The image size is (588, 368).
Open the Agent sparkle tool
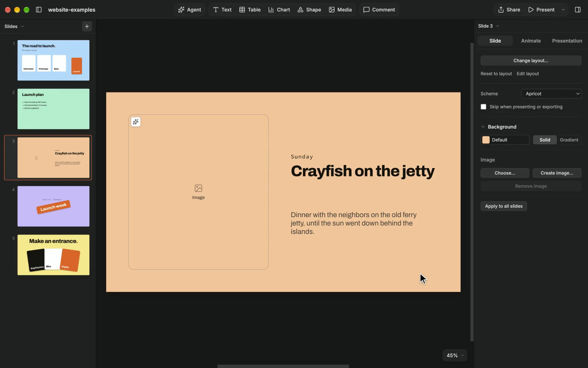[x=190, y=10]
